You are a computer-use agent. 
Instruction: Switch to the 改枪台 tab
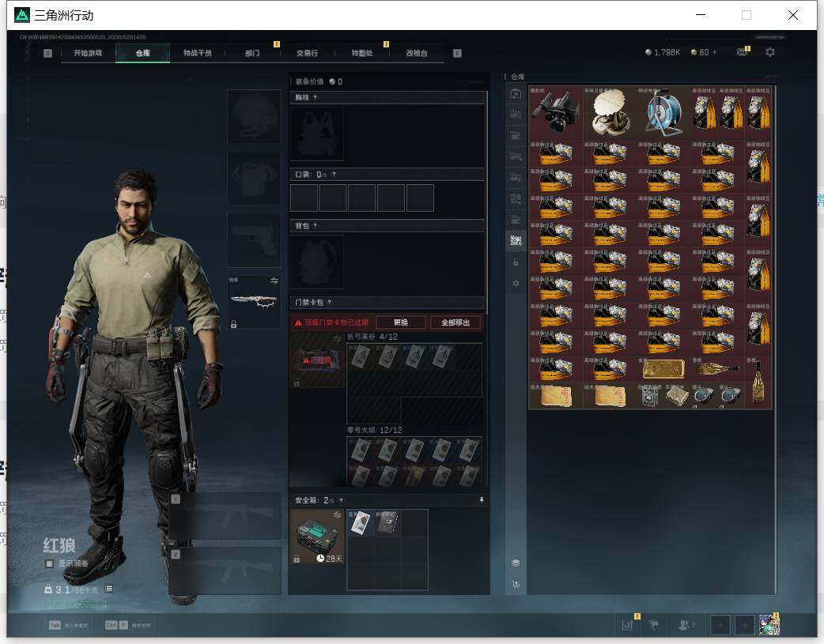[x=416, y=53]
